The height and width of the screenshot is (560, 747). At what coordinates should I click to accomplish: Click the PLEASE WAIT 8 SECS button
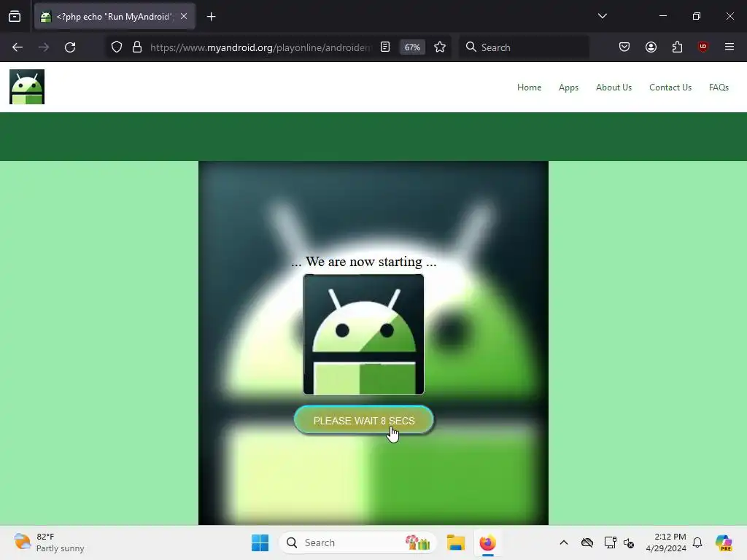364,421
